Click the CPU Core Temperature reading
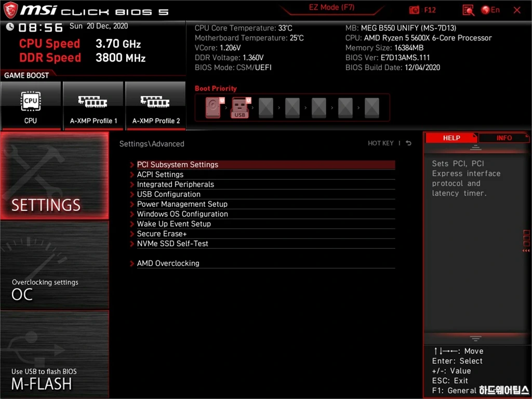This screenshot has width=532, height=399. [x=243, y=28]
